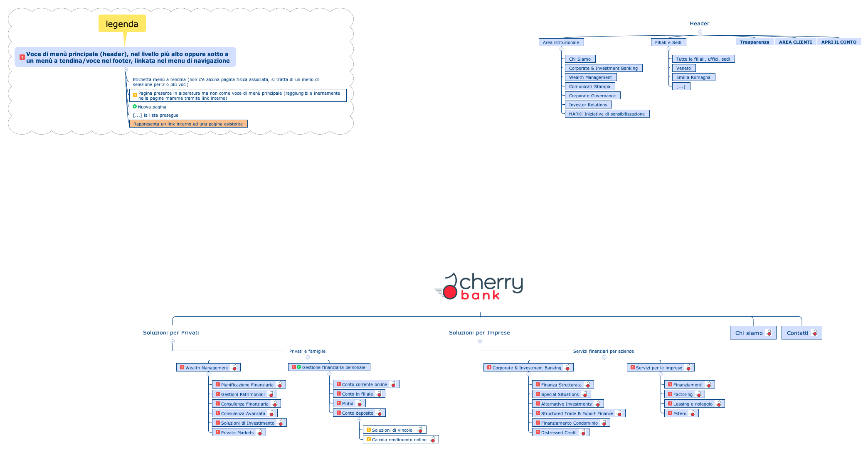Click the yellow legenda callout
The width and height of the screenshot is (868, 450).
click(x=122, y=24)
